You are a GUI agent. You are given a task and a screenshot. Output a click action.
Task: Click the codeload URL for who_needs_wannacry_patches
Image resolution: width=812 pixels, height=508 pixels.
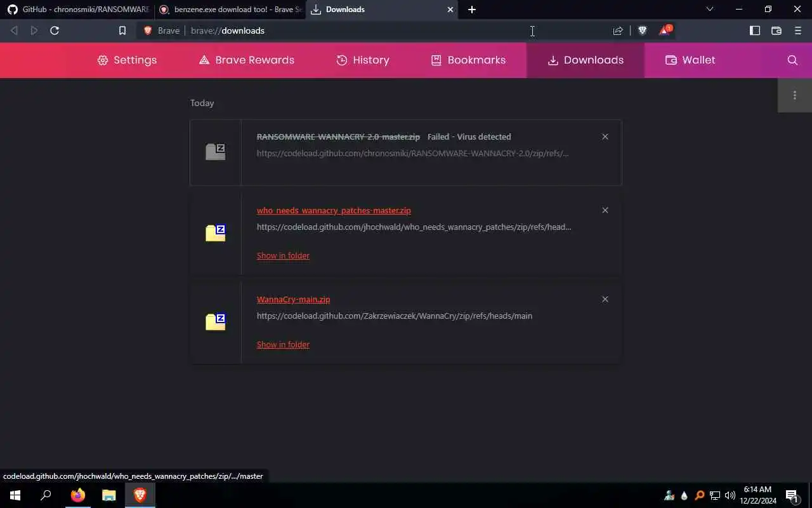414,227
